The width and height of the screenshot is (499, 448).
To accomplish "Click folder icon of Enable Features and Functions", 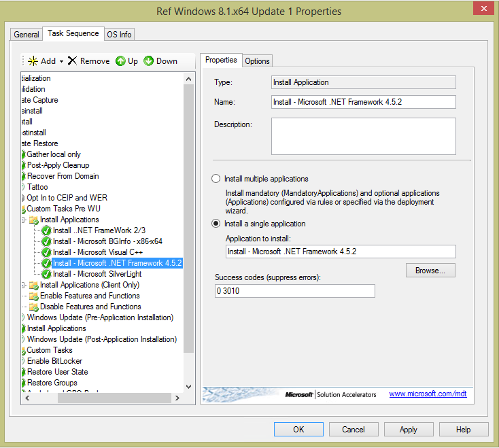I will 33,296.
